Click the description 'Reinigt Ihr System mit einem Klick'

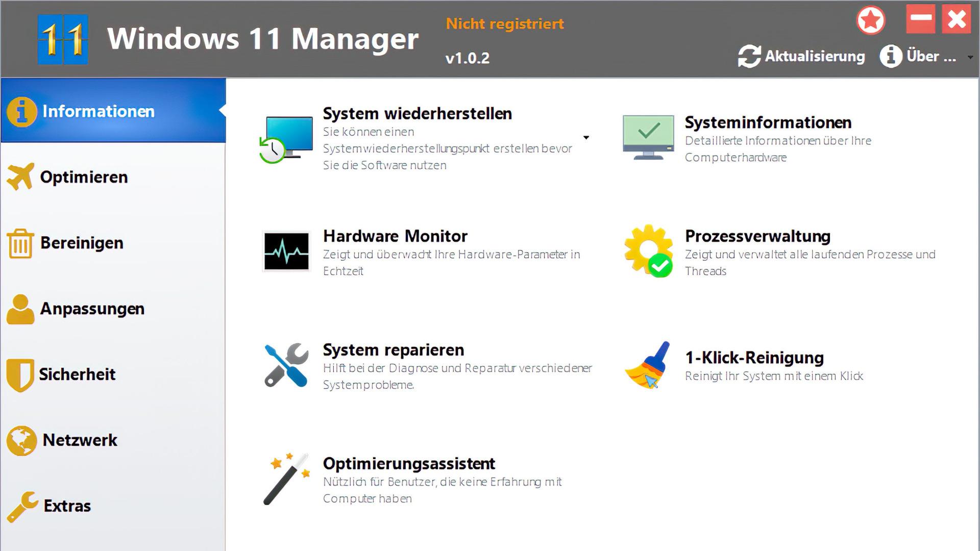pyautogui.click(x=774, y=376)
